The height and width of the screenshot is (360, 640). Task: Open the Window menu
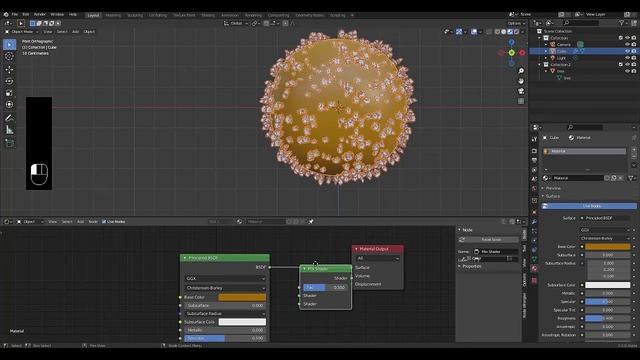pyautogui.click(x=57, y=14)
